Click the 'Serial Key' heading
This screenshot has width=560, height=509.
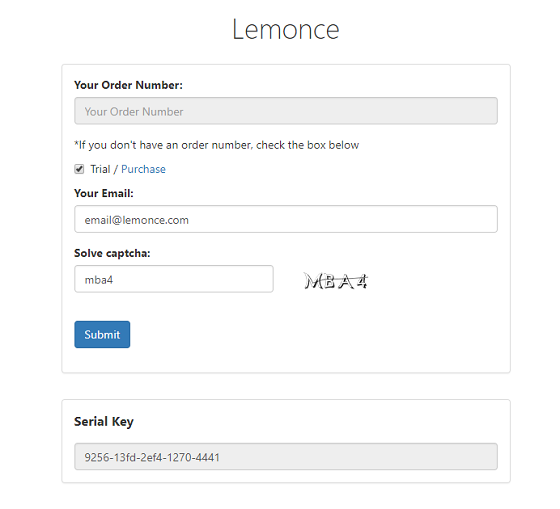[104, 422]
